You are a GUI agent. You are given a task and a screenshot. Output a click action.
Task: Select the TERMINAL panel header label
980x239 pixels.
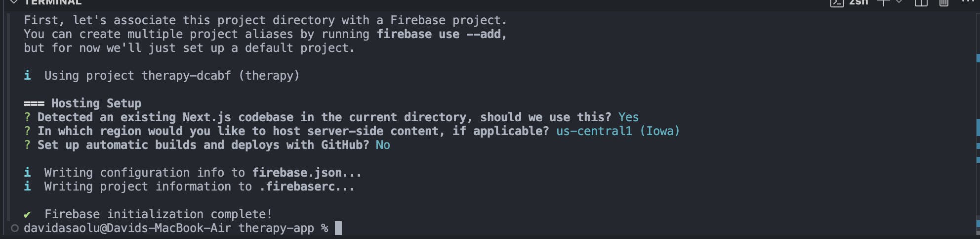(x=53, y=2)
